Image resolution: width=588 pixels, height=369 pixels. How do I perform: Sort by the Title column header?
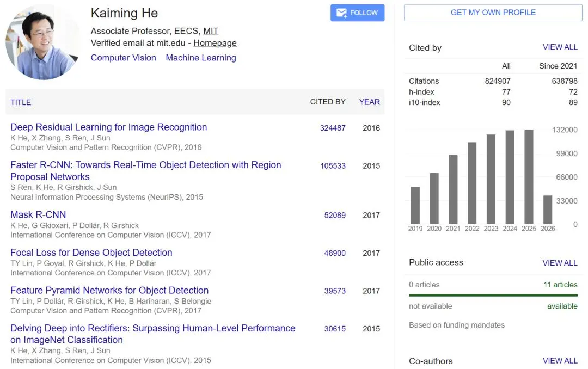point(21,102)
